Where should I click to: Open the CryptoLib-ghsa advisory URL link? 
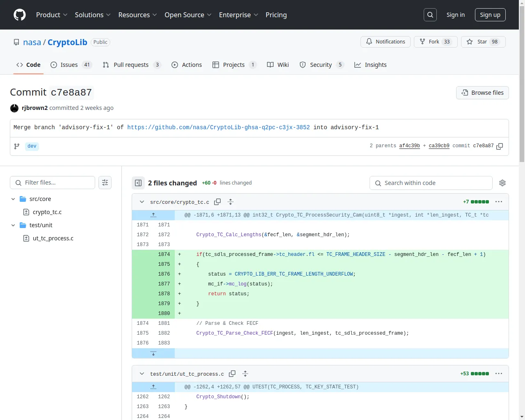219,128
